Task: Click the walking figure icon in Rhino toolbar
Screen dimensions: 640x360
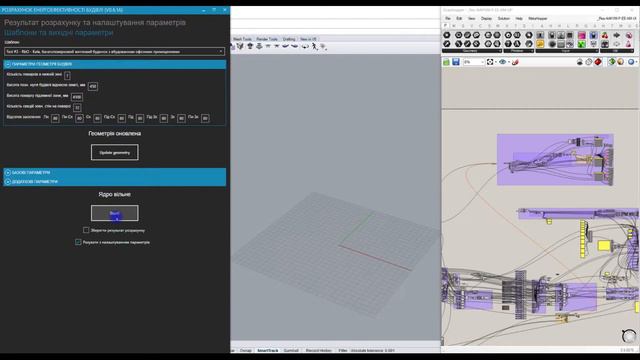Action: (x=314, y=47)
